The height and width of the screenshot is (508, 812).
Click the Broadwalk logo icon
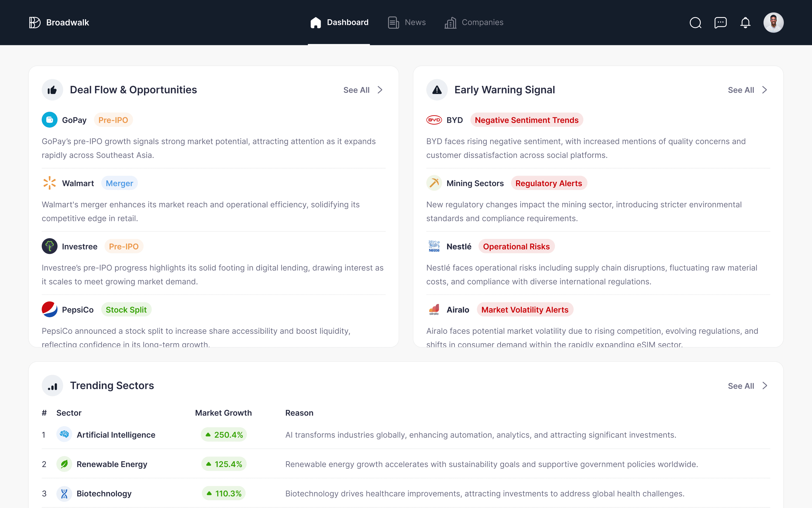coord(35,22)
